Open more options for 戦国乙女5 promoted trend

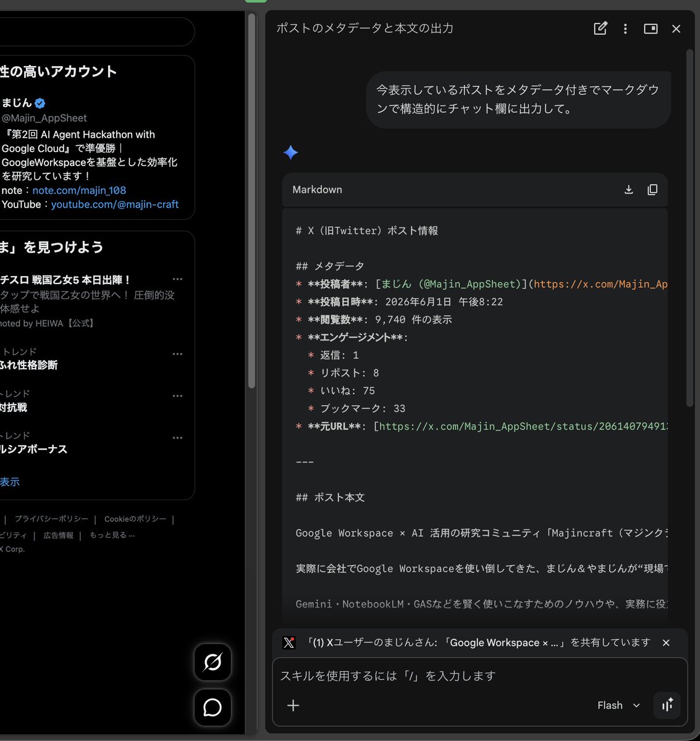pyautogui.click(x=177, y=279)
